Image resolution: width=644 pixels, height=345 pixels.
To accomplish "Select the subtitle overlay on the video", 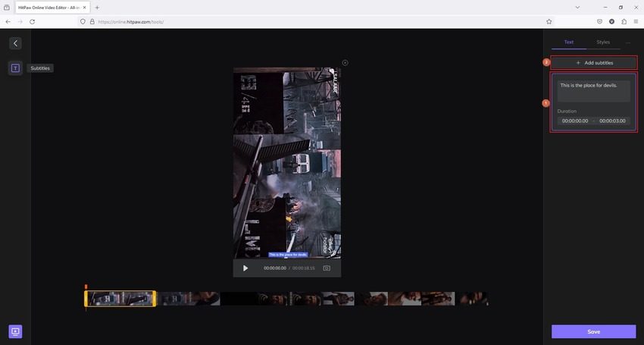I will (287, 255).
